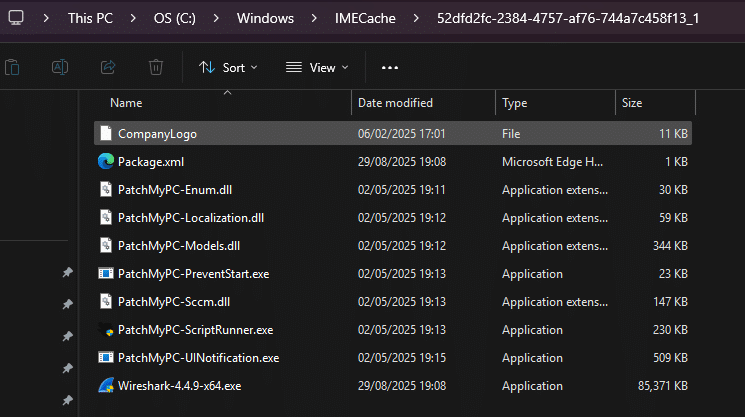745x417 pixels.
Task: Select PatchMyPC-UINotification.exe file name
Action: tap(198, 358)
